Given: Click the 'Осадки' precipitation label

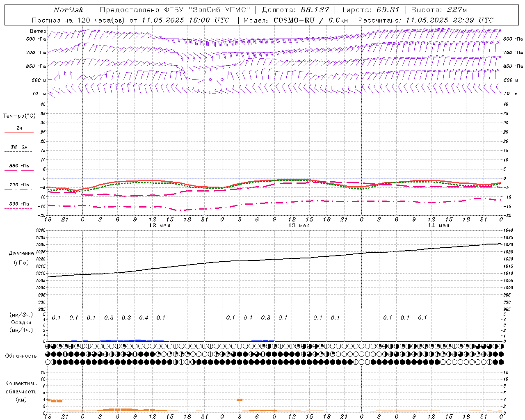Looking at the screenshot, I should (21, 322).
